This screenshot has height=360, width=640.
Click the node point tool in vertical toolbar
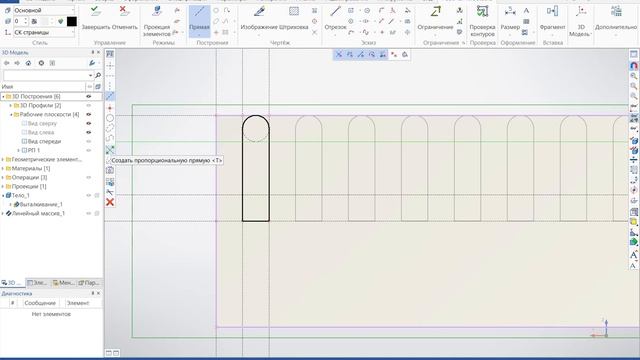coord(110,108)
